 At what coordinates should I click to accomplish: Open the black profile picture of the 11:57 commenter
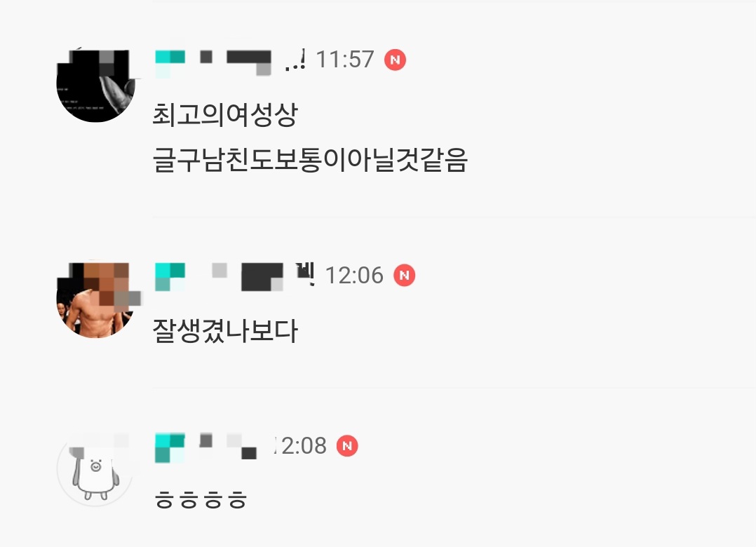coord(95,86)
